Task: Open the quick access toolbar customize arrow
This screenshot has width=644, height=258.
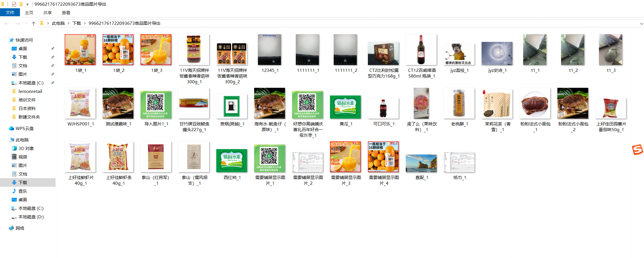Action: [27, 4]
